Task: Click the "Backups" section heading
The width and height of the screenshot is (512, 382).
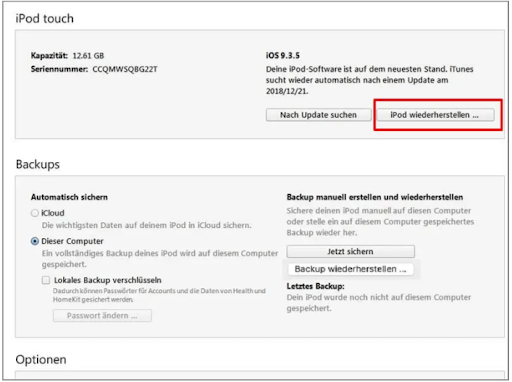Action: click(38, 164)
